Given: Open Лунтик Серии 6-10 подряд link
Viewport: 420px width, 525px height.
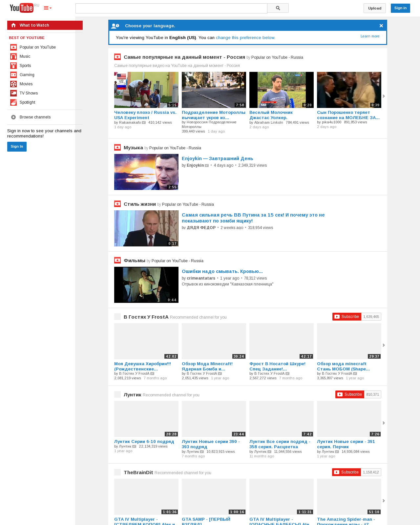Looking at the screenshot, I should pyautogui.click(x=144, y=442).
